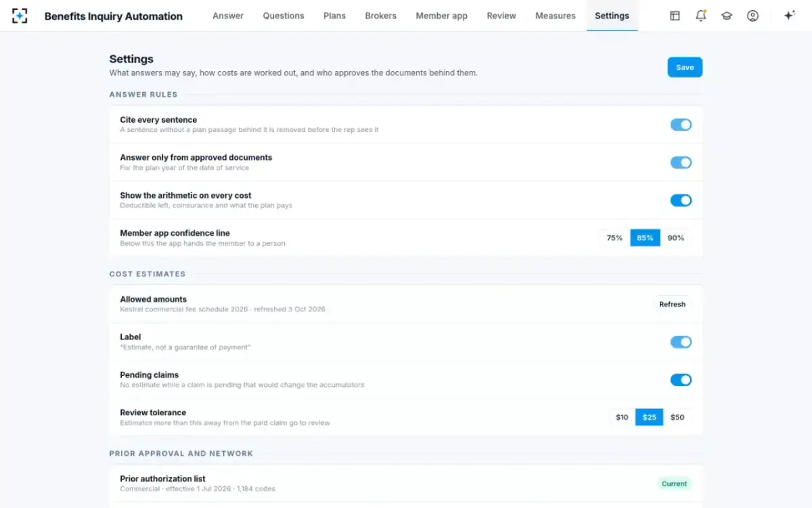The height and width of the screenshot is (508, 812).
Task: Toggle Answer only from approved documents
Action: click(681, 163)
